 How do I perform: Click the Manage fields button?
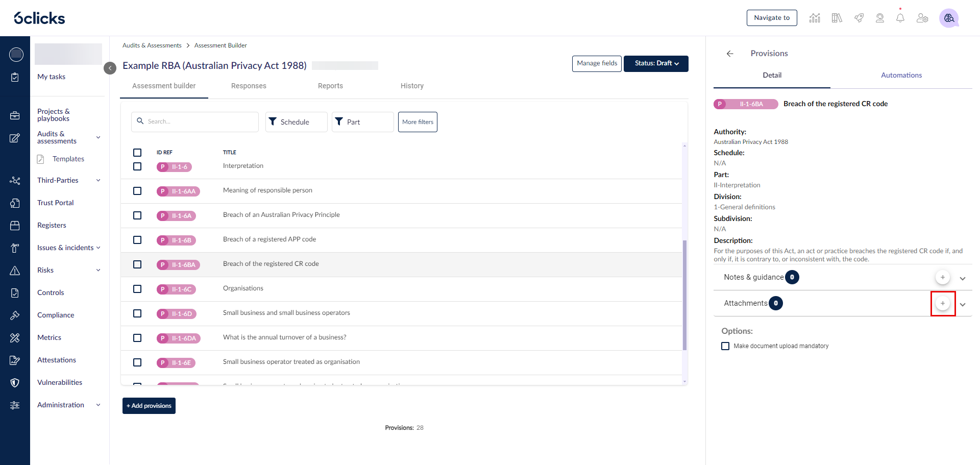click(x=597, y=64)
